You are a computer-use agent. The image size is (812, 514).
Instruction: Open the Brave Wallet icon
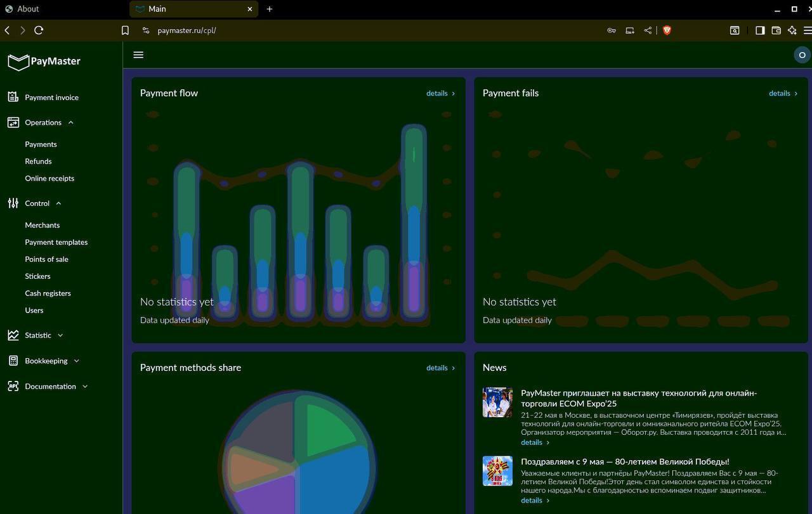pyautogui.click(x=776, y=30)
